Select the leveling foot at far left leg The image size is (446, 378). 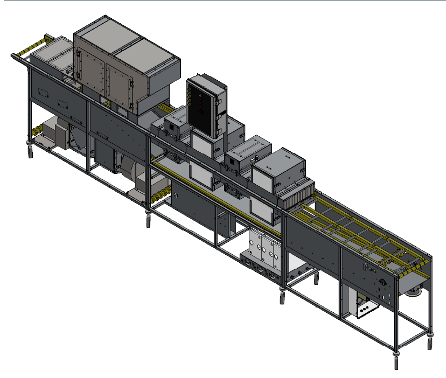pyautogui.click(x=31, y=149)
